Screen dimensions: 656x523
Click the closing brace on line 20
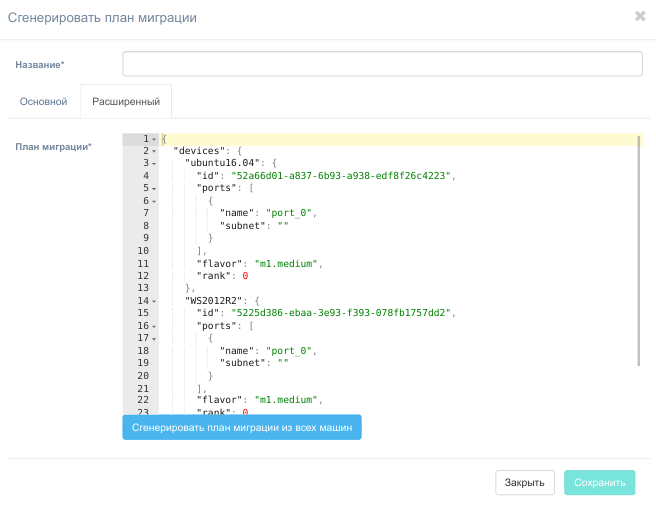coord(210,376)
